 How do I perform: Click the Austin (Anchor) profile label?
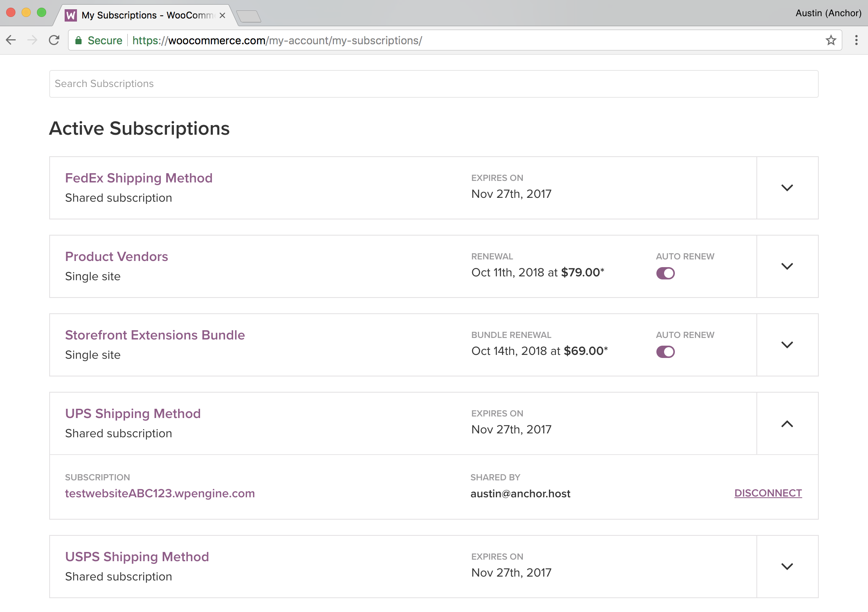pyautogui.click(x=828, y=13)
